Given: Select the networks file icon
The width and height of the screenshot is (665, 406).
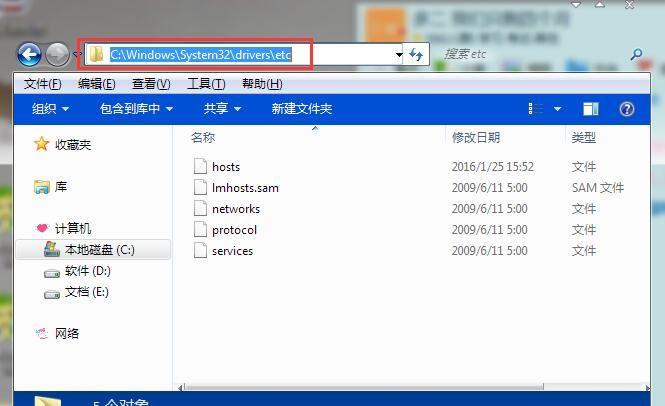Looking at the screenshot, I should (x=200, y=209).
